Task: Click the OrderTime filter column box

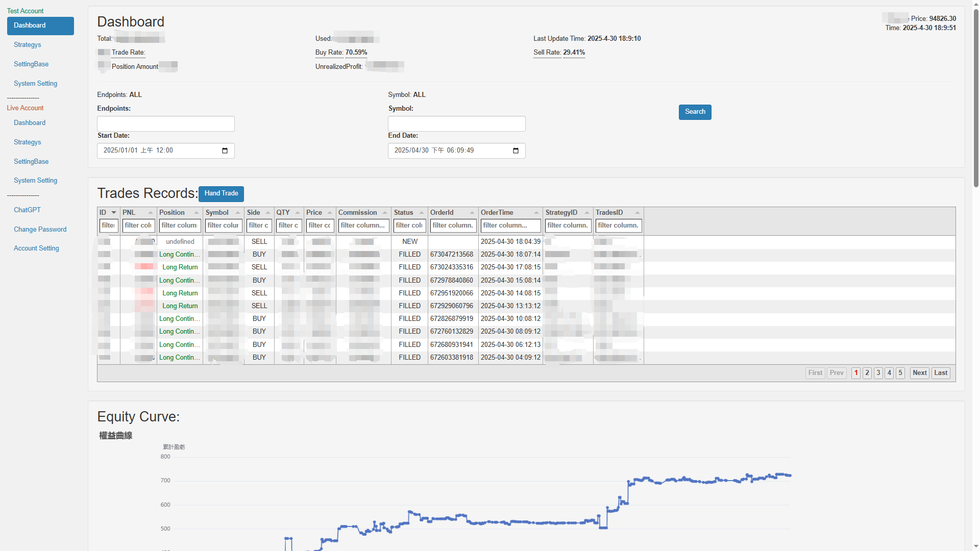Action: 510,226
